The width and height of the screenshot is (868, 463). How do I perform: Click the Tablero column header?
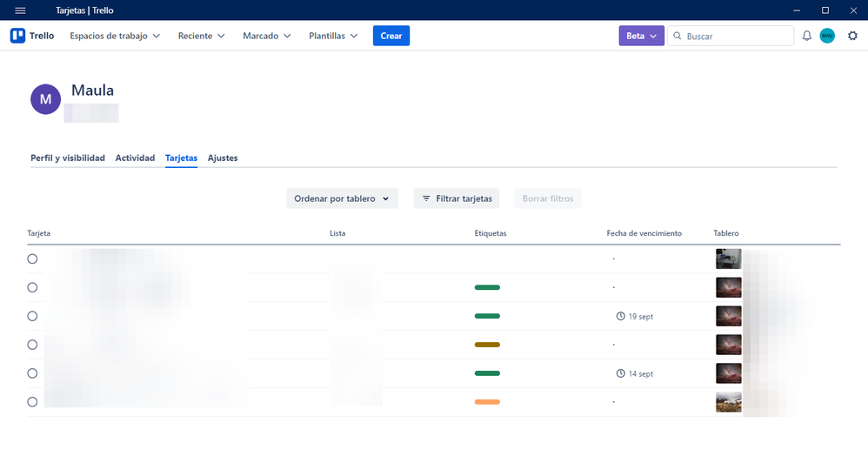(726, 233)
